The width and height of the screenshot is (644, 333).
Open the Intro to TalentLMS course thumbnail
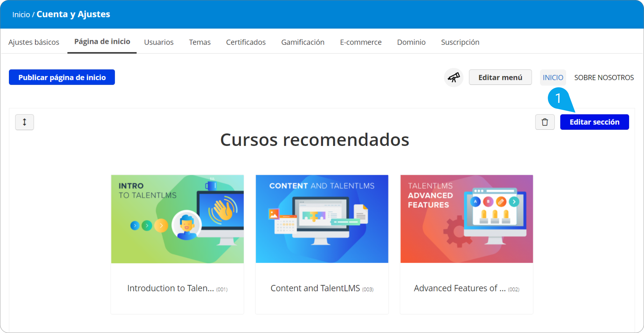177,219
